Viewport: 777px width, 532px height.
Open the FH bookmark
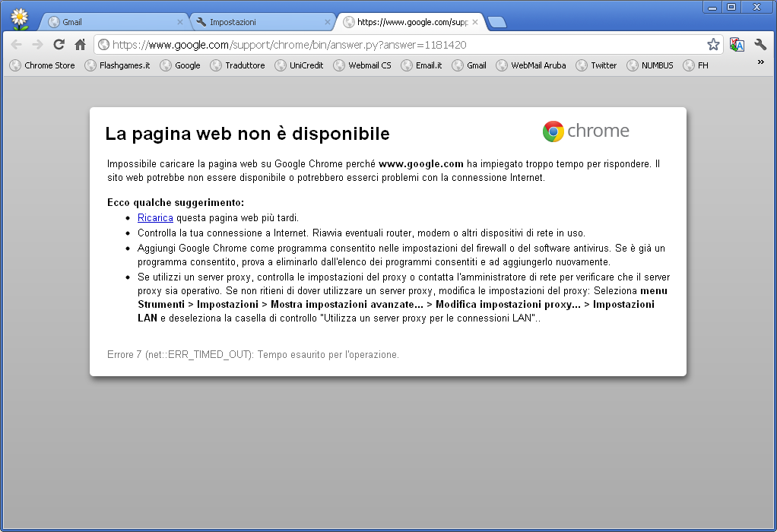coord(696,65)
